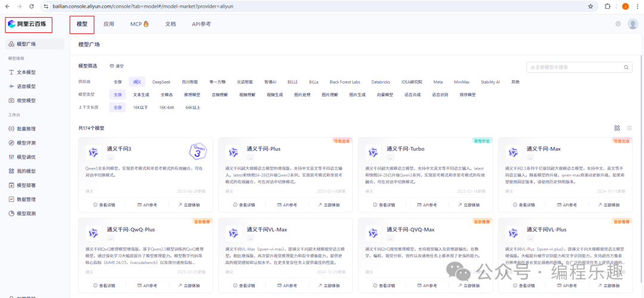
Task: Click the browser address bar URL
Action: pos(144,6)
